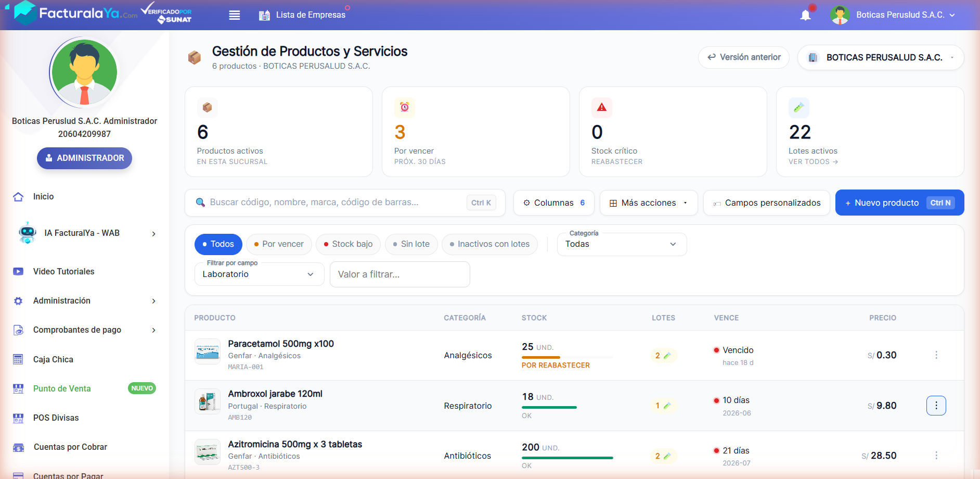Viewport: 980px width, 479px height.
Task: Open the Filtrar por campo Laboratorio dropdown
Action: [259, 274]
